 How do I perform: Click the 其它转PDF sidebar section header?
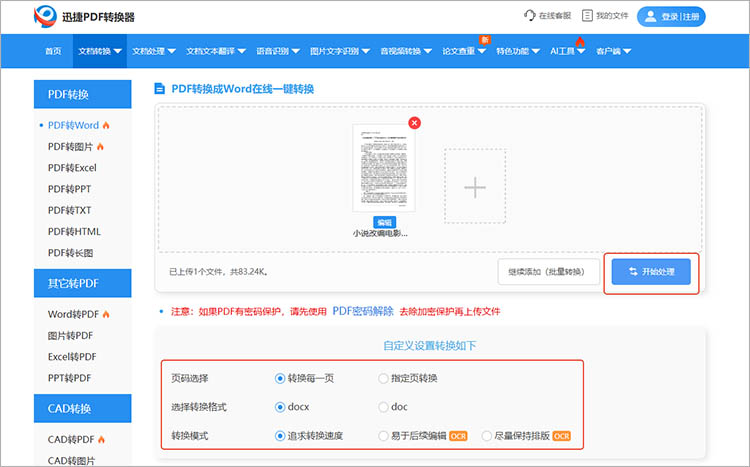[x=83, y=283]
